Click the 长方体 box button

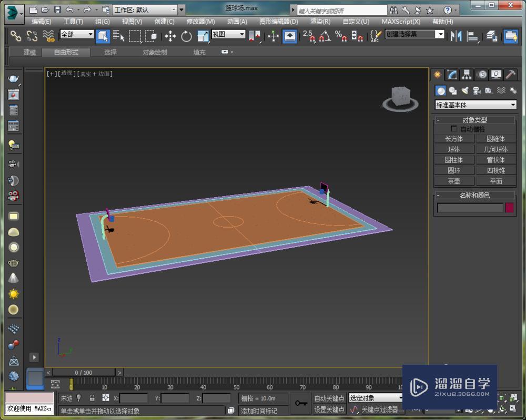click(x=454, y=139)
